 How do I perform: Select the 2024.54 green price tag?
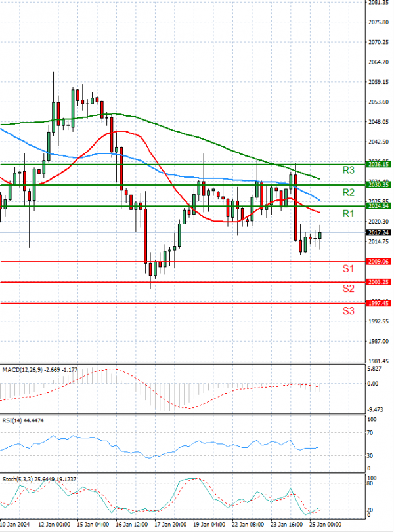378,206
